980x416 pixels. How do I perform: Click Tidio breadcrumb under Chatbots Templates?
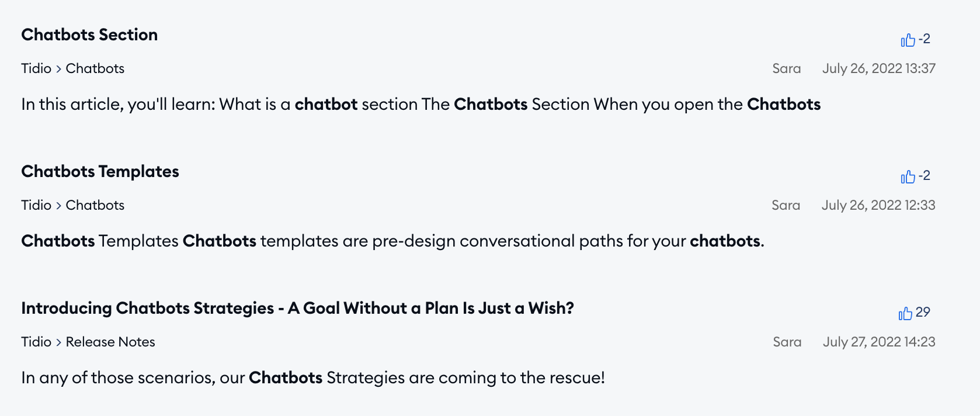pos(36,205)
